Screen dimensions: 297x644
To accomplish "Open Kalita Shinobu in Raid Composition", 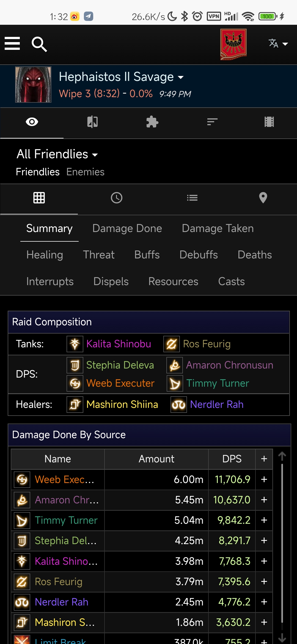I will coord(119,344).
